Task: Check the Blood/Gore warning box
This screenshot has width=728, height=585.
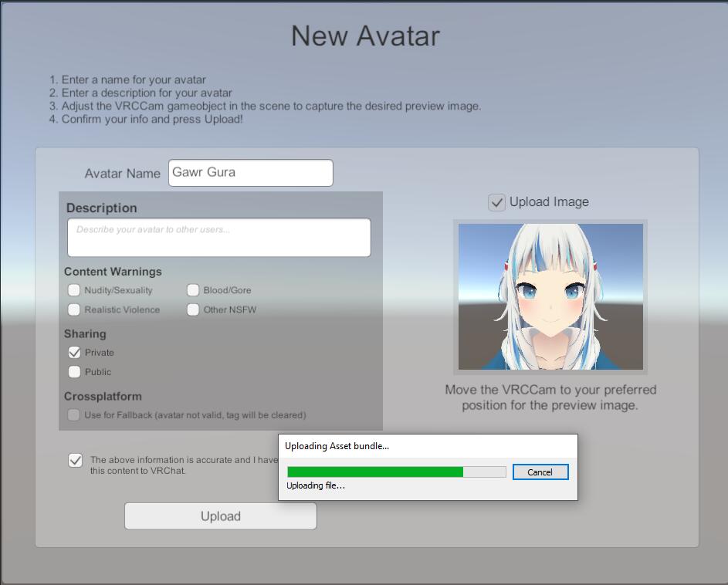Action: pyautogui.click(x=193, y=290)
